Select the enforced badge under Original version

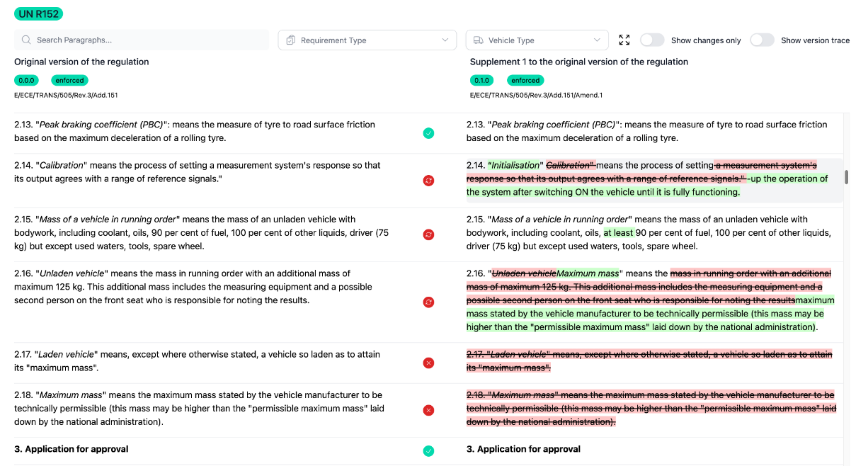(x=69, y=80)
